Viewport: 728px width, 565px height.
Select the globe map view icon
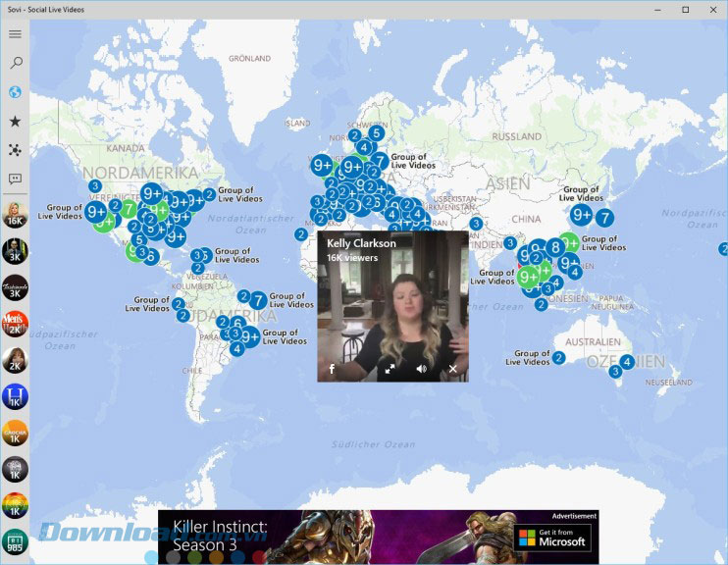(15, 92)
